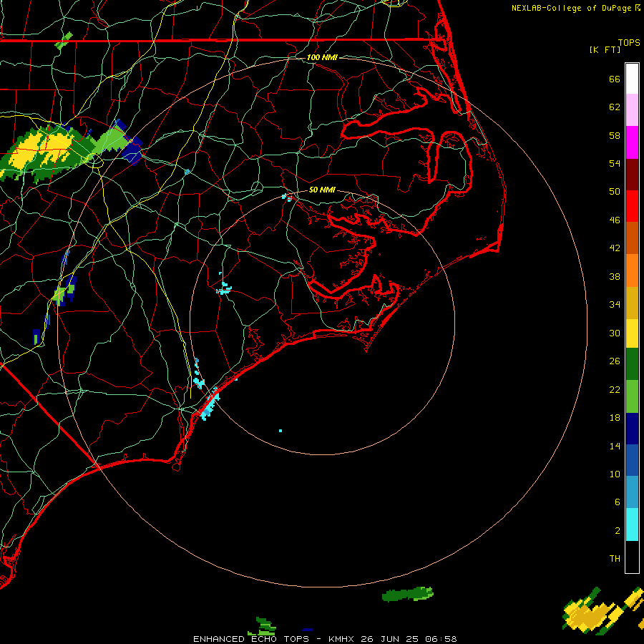Select the light green legend swatch
644x644 pixels.
[632, 396]
